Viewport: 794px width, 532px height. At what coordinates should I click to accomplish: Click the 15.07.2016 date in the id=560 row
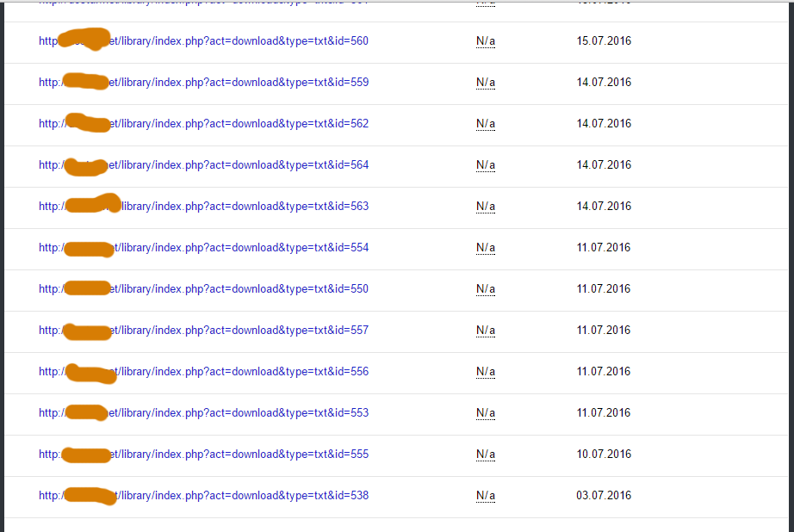pyautogui.click(x=604, y=41)
